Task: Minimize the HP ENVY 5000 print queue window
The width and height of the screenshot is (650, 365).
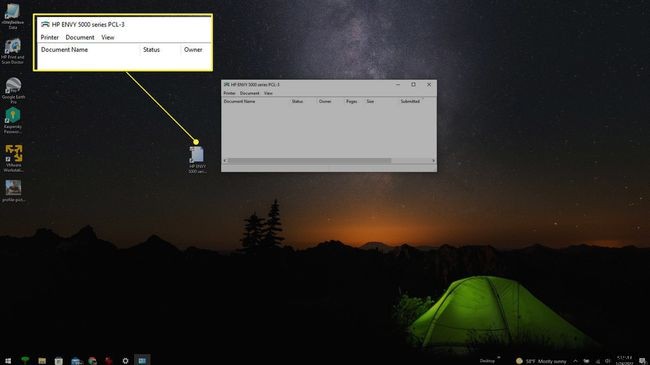Action: tap(398, 85)
